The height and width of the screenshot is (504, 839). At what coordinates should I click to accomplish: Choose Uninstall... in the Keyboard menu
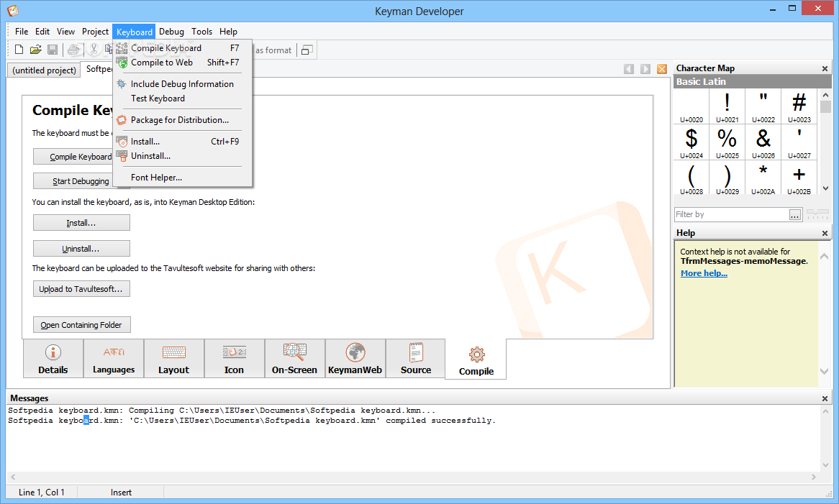(183, 156)
